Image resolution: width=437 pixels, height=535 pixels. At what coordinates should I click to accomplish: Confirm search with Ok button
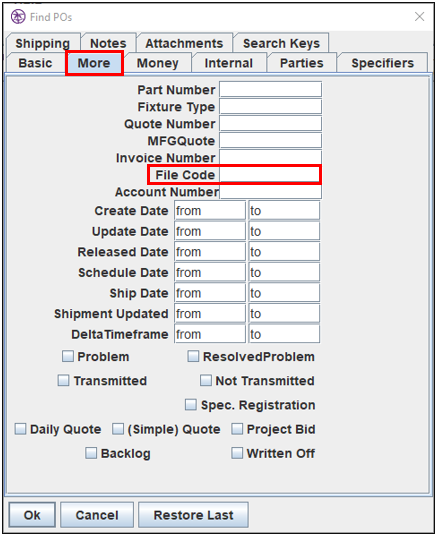tap(32, 515)
